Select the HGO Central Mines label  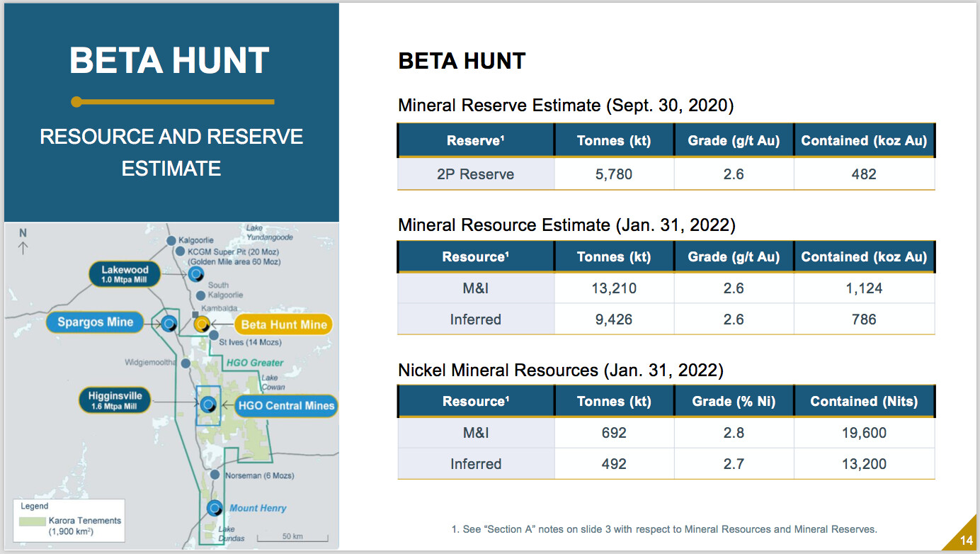click(286, 406)
